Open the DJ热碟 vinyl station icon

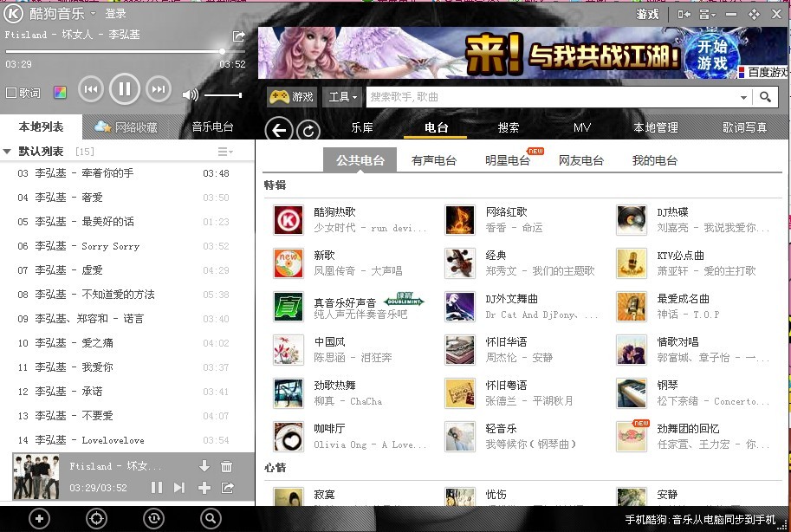point(632,220)
